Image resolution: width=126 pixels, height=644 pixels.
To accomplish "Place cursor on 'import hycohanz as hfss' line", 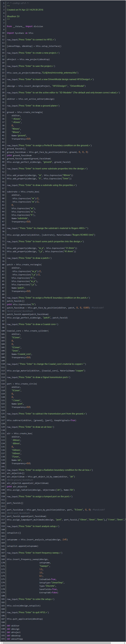I will click(x=20, y=33).
